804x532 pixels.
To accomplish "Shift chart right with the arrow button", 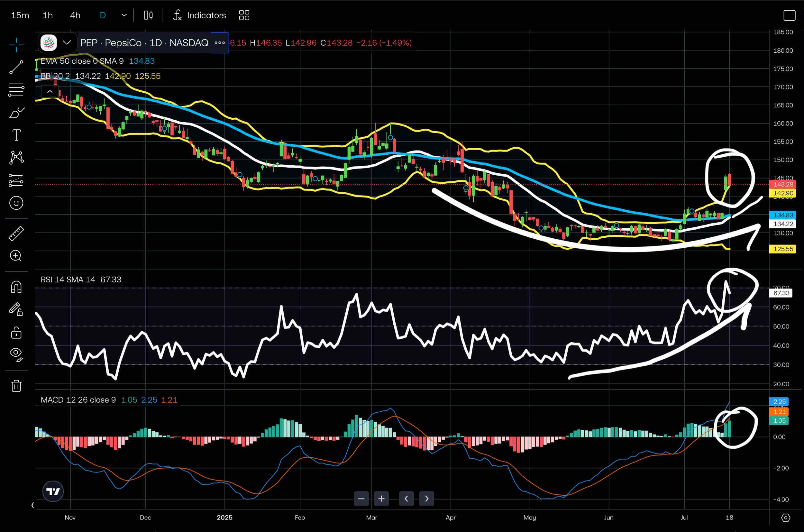I will pos(426,499).
